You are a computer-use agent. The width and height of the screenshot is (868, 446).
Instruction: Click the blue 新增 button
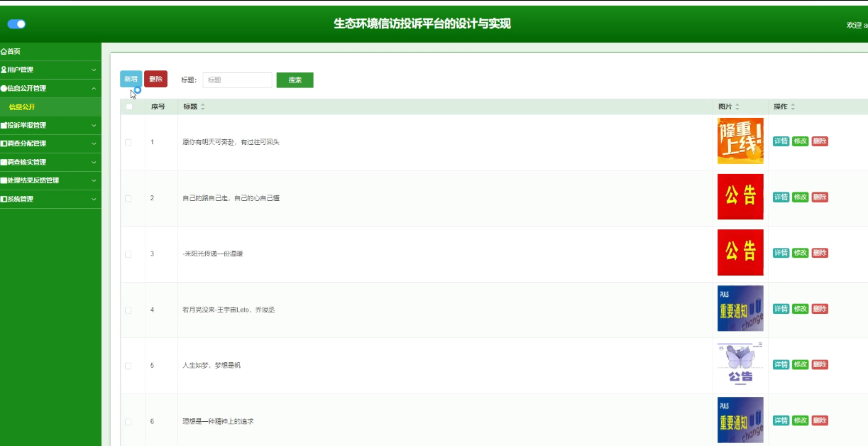pyautogui.click(x=131, y=79)
